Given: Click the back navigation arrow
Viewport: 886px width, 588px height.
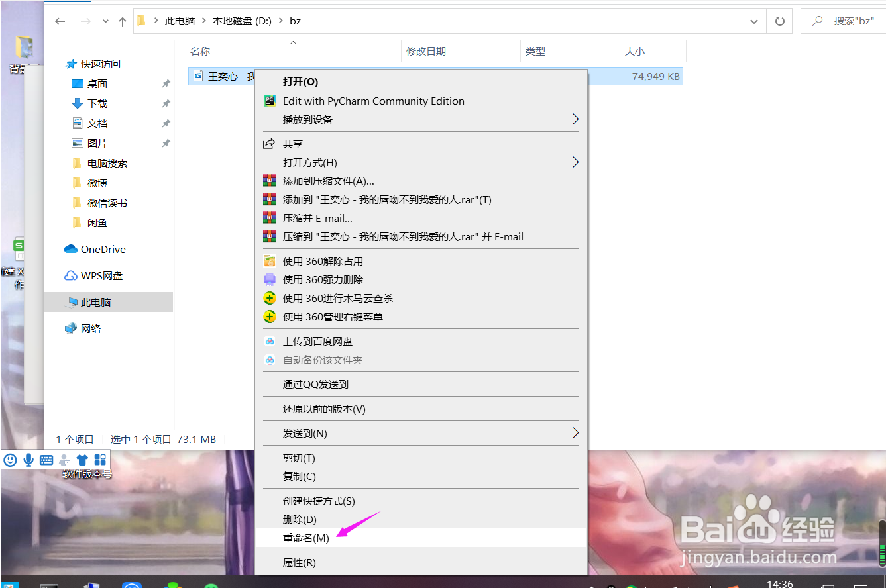Looking at the screenshot, I should pyautogui.click(x=60, y=21).
